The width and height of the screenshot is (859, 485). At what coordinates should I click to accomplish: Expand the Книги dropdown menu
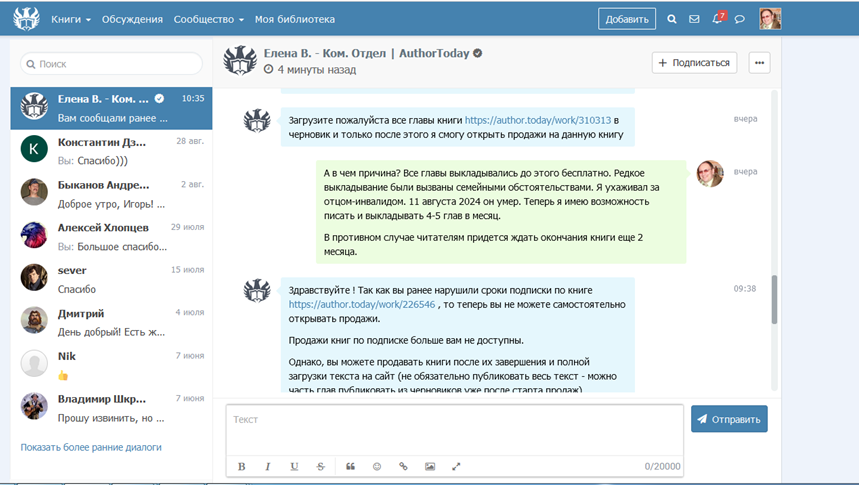(71, 19)
